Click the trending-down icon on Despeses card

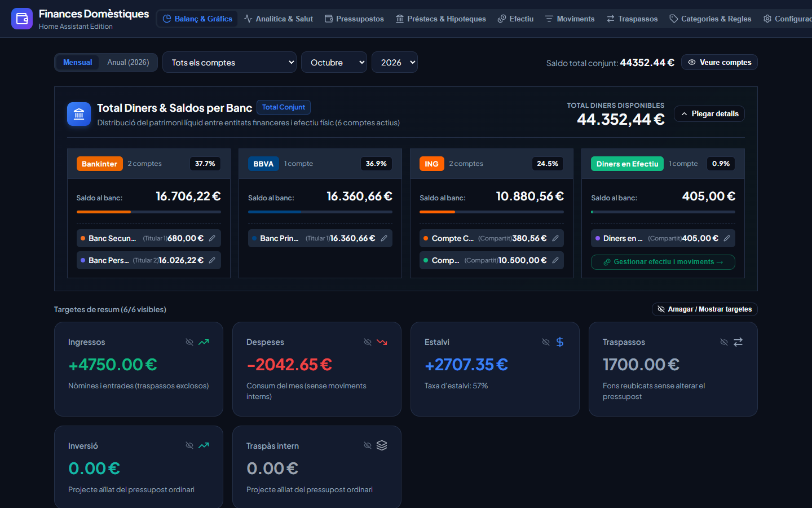[382, 342]
